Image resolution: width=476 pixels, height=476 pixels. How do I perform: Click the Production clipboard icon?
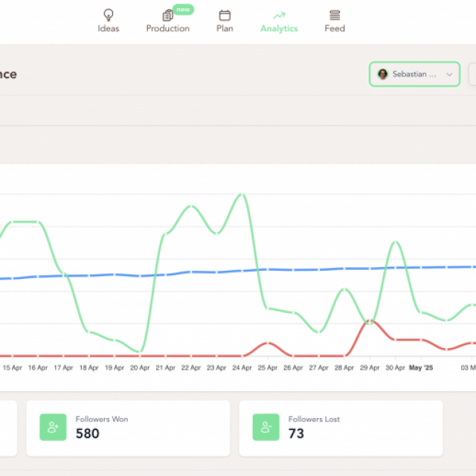[167, 15]
